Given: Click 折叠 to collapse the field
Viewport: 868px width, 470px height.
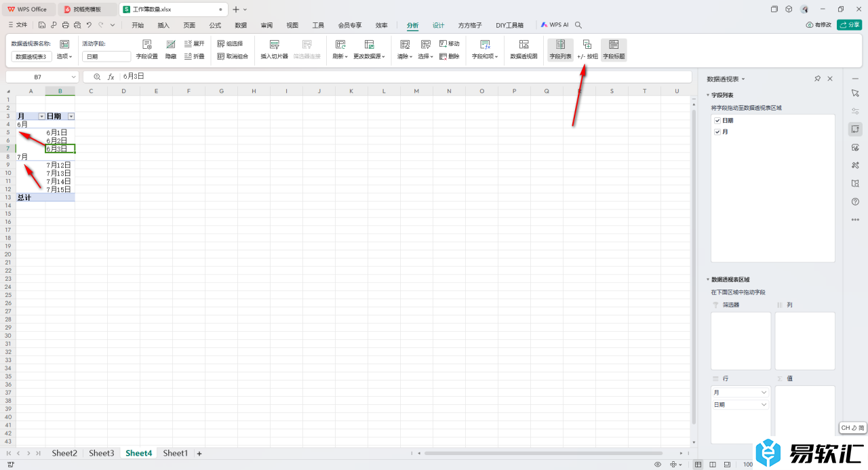Looking at the screenshot, I should (194, 56).
